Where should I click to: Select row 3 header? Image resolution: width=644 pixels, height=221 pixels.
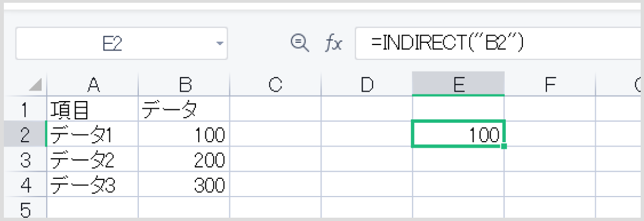tap(26, 159)
